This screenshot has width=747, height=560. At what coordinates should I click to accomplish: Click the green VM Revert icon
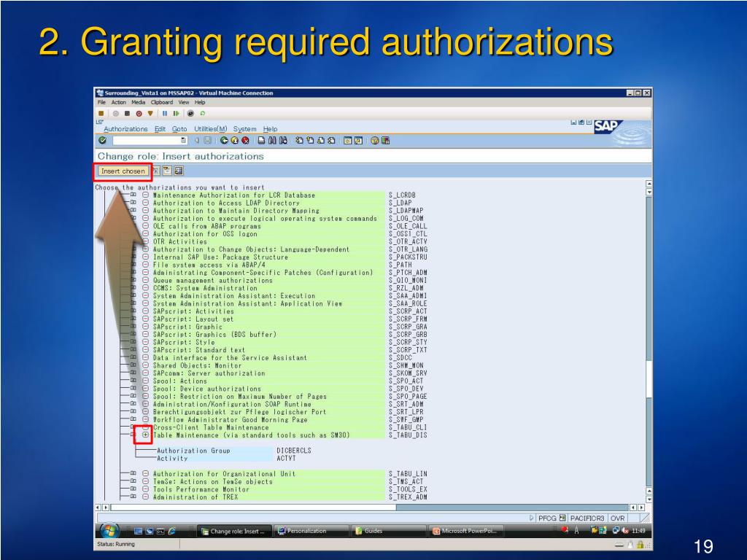click(203, 114)
